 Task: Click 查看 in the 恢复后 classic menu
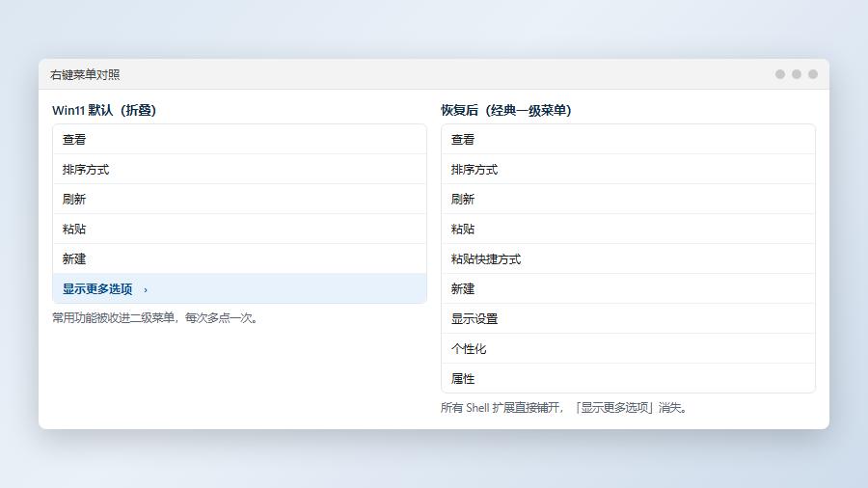pos(628,140)
